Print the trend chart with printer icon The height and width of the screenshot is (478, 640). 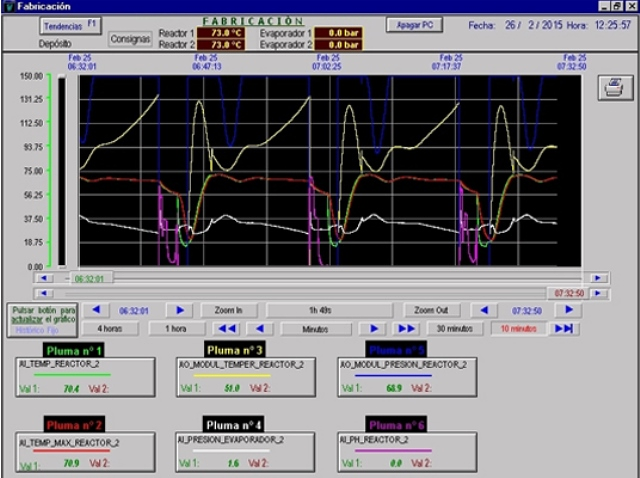616,87
